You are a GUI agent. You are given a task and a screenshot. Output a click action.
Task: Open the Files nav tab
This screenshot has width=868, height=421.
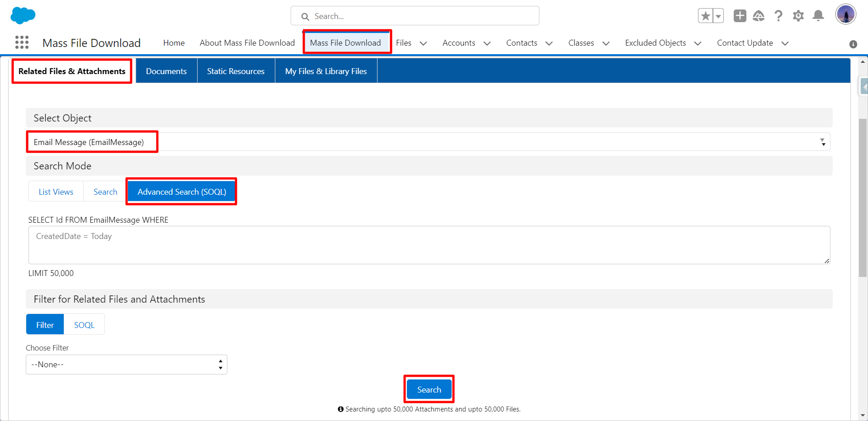pos(404,43)
